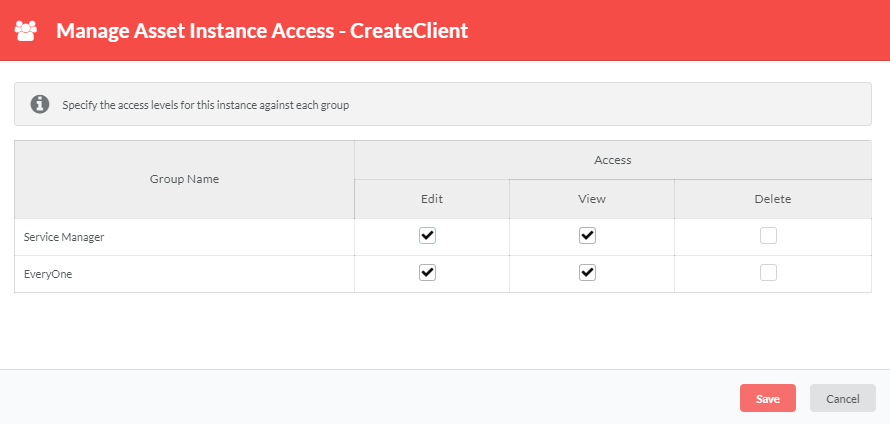
Task: Select the View column header
Action: click(x=592, y=199)
